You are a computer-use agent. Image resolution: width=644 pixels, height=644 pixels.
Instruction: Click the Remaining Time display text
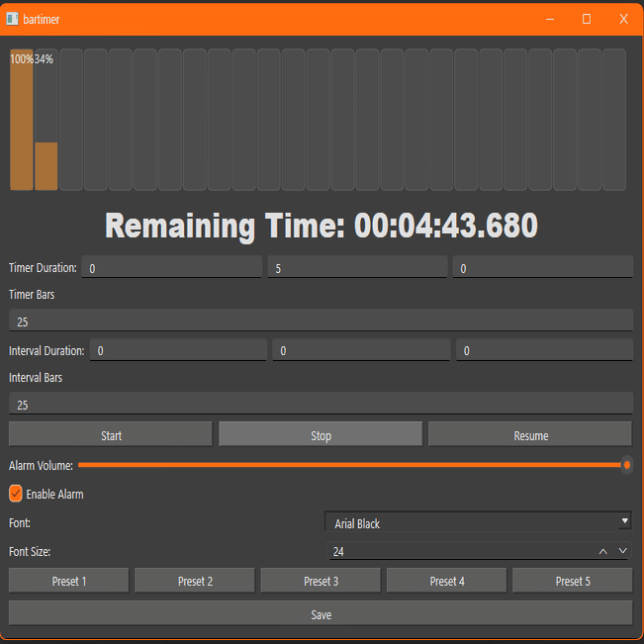point(322,226)
